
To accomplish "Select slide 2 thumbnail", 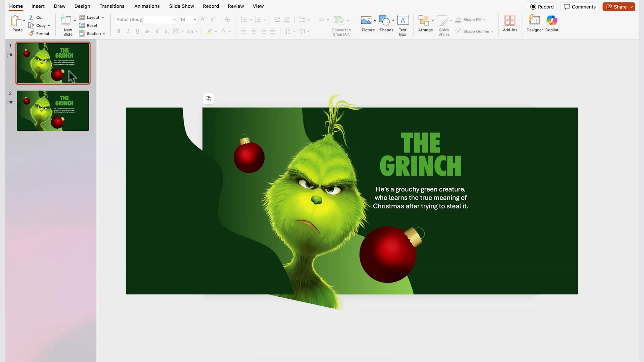I will point(53,111).
